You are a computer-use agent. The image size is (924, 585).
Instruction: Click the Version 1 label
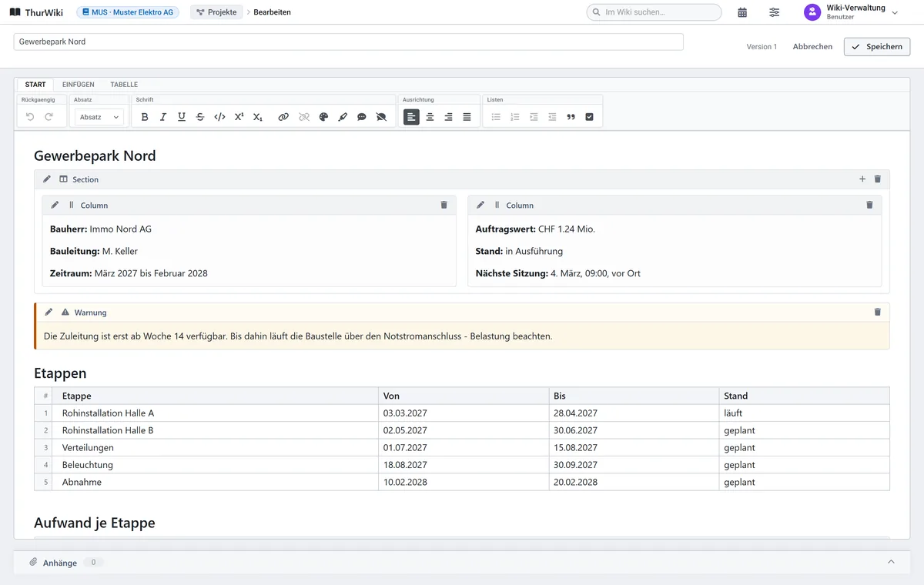[x=762, y=47]
